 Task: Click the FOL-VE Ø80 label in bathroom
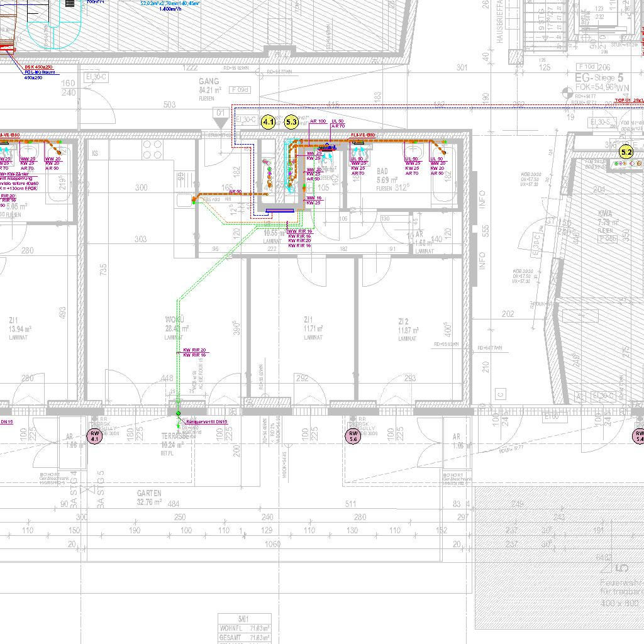click(363, 135)
